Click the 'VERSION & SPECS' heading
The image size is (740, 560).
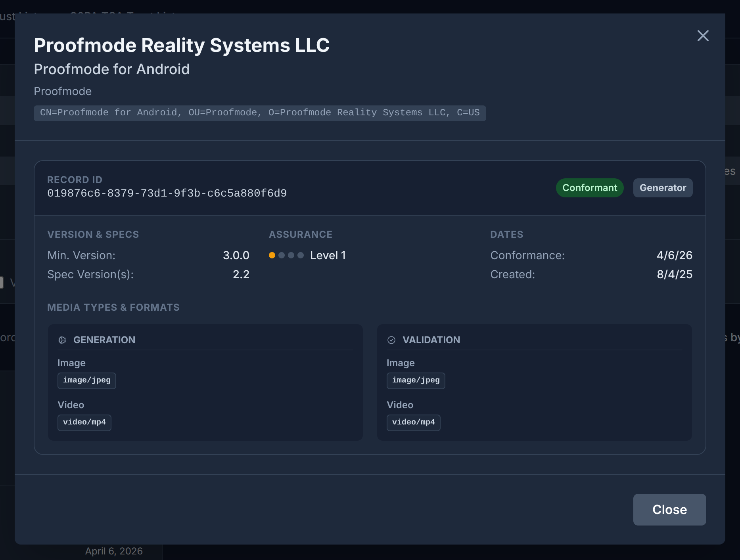pyautogui.click(x=93, y=235)
